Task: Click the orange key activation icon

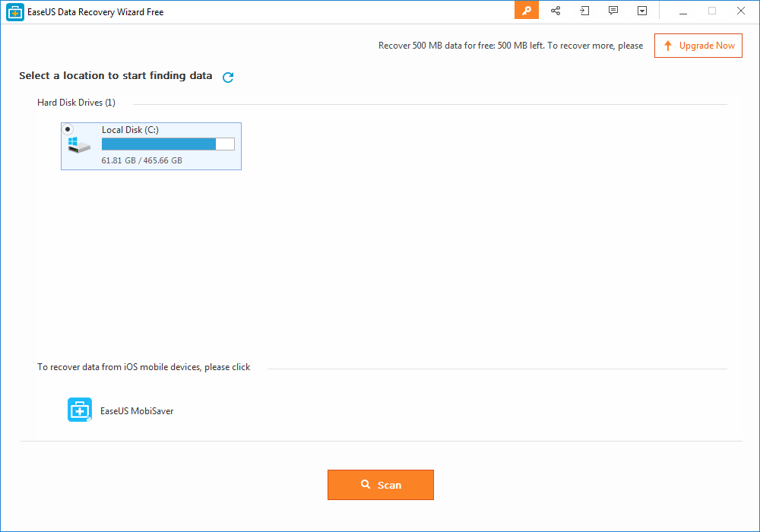Action: [x=527, y=11]
